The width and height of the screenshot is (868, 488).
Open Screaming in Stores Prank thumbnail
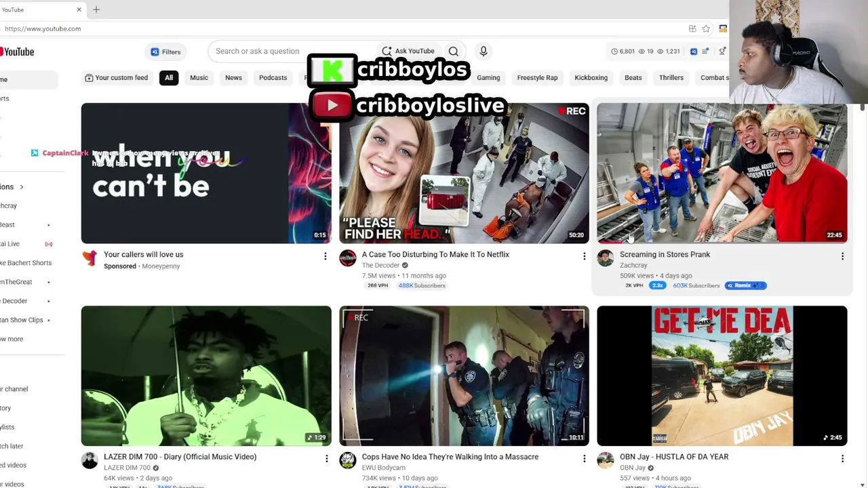click(722, 173)
